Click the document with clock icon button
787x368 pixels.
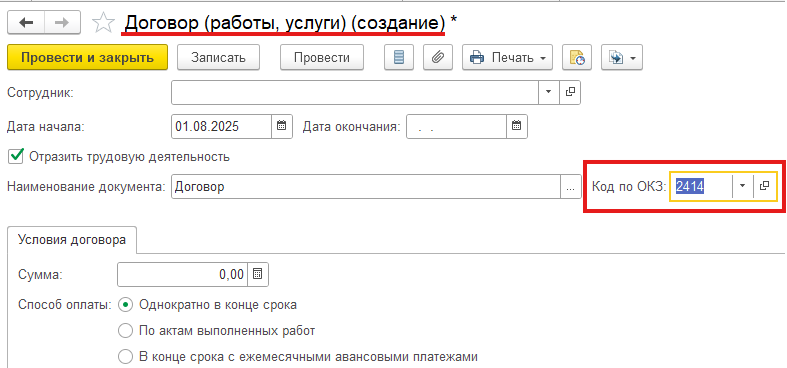click(x=577, y=57)
